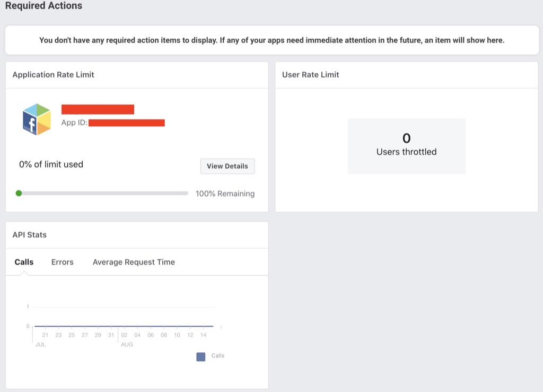The height and width of the screenshot is (392, 543).
Task: Click the User Rate Limit panel header
Action: pyautogui.click(x=310, y=75)
